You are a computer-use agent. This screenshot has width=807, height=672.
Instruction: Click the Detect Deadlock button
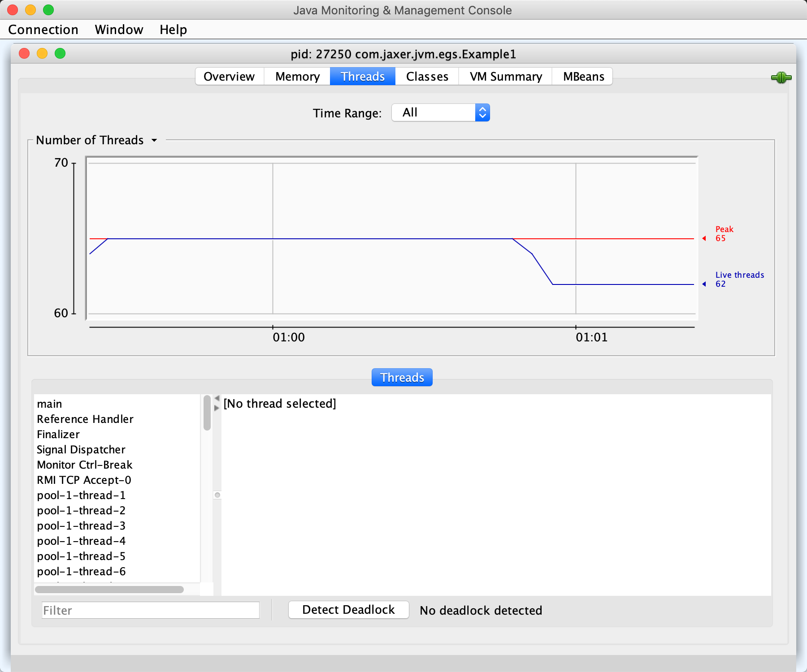tap(348, 610)
